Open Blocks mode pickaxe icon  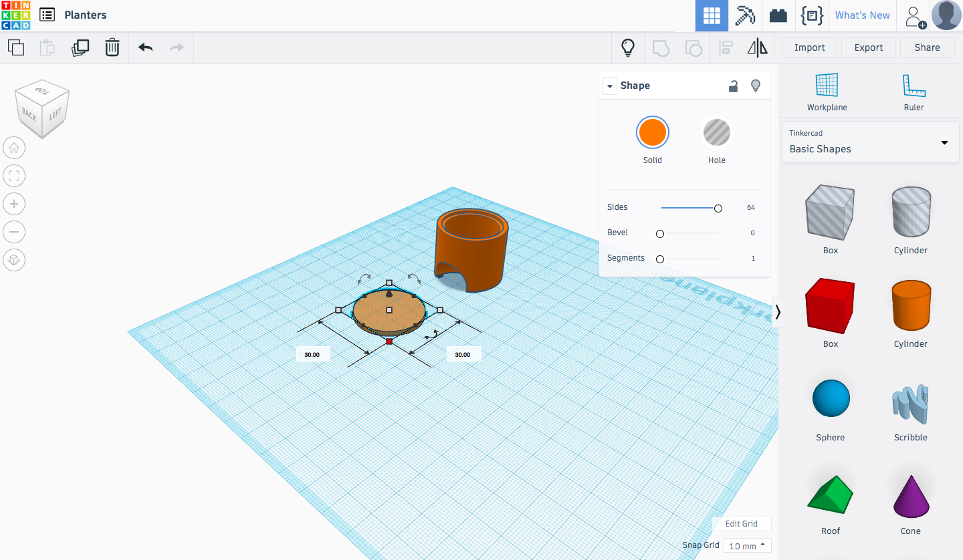coord(745,15)
